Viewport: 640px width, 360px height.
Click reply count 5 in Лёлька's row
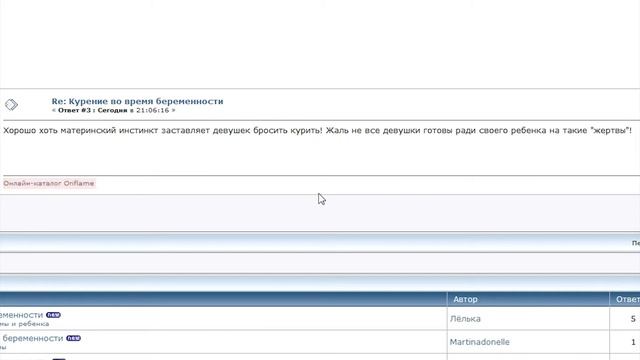633,319
